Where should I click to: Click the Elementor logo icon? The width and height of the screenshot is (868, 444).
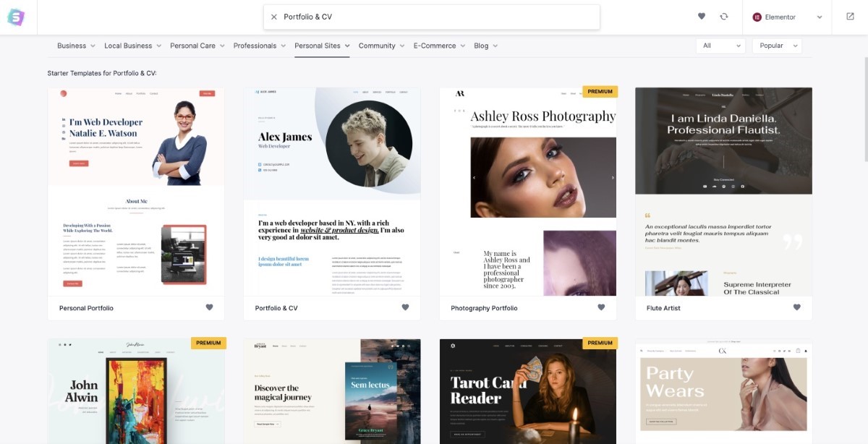[x=757, y=17]
